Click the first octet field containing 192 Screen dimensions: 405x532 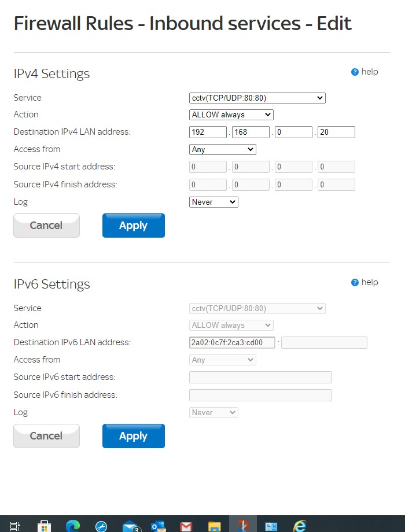208,132
